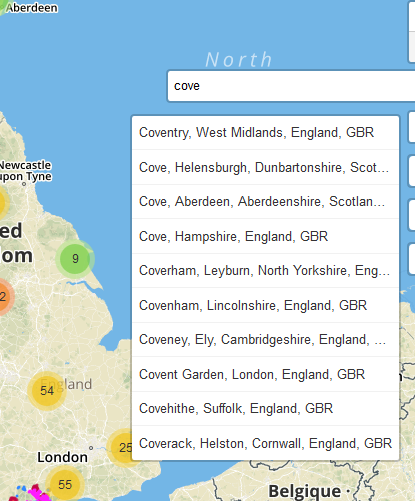Click the search field containing cove
This screenshot has height=501, width=415.
(x=292, y=86)
